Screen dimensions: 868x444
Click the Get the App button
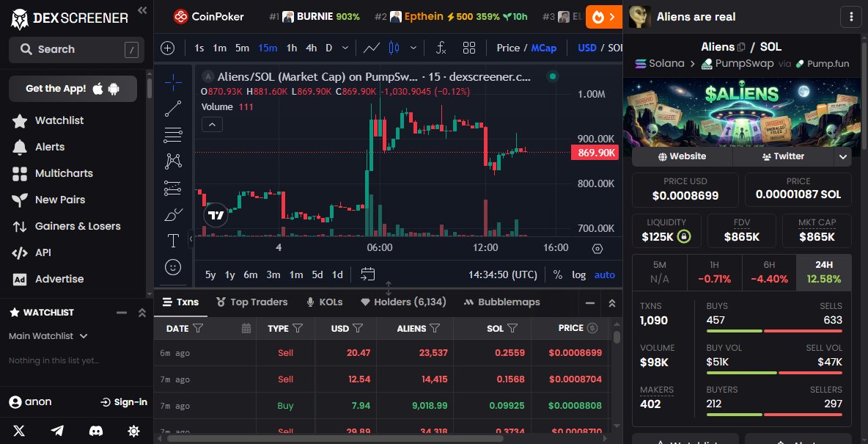73,89
